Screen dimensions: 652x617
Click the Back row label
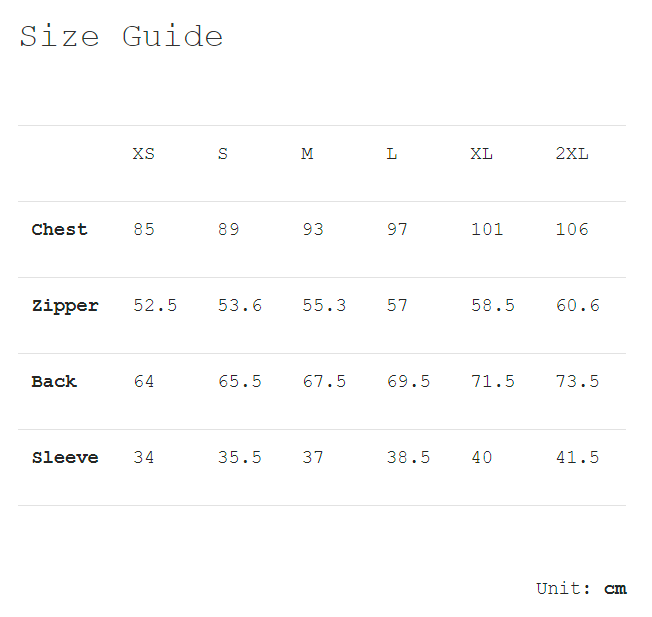pos(54,382)
